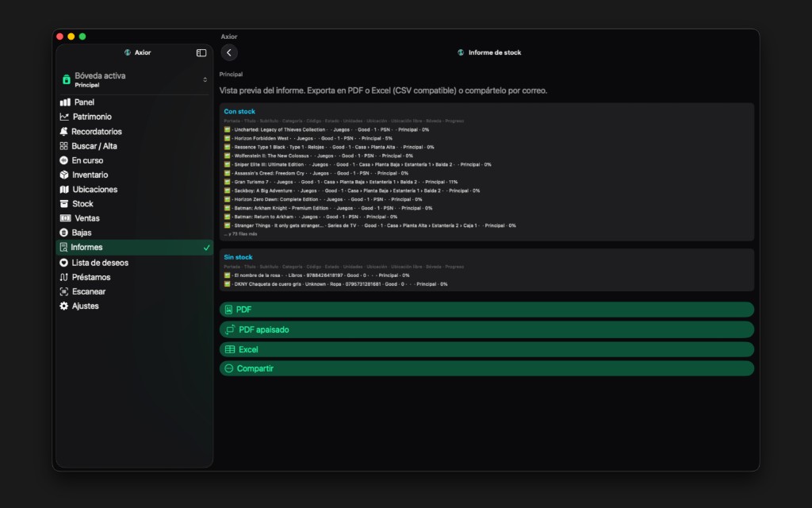The image size is (812, 508).
Task: Click the Inventario cube icon
Action: coord(63,175)
